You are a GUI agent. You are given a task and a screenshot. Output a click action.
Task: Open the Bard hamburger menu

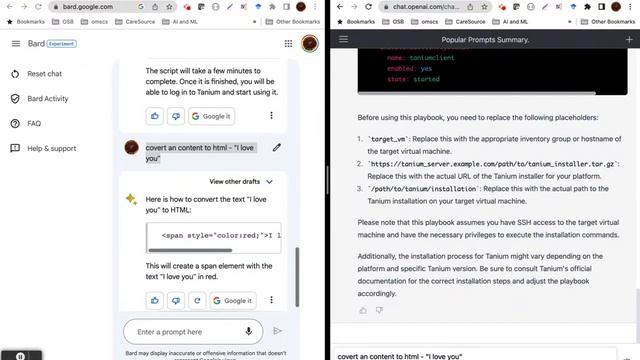point(16,44)
